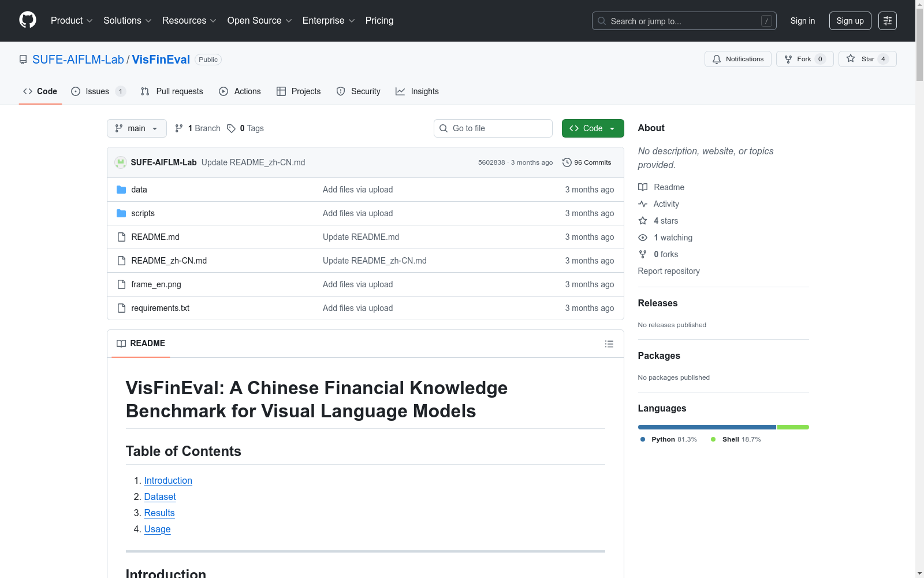The image size is (924, 578).
Task: Click the Fork icon button
Action: tap(788, 59)
